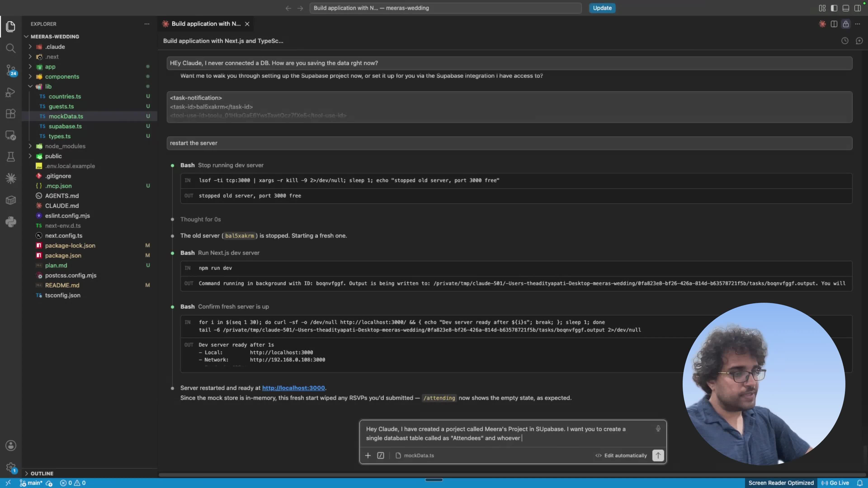Open the Search view in activity bar
The width and height of the screenshot is (868, 488).
point(10,49)
